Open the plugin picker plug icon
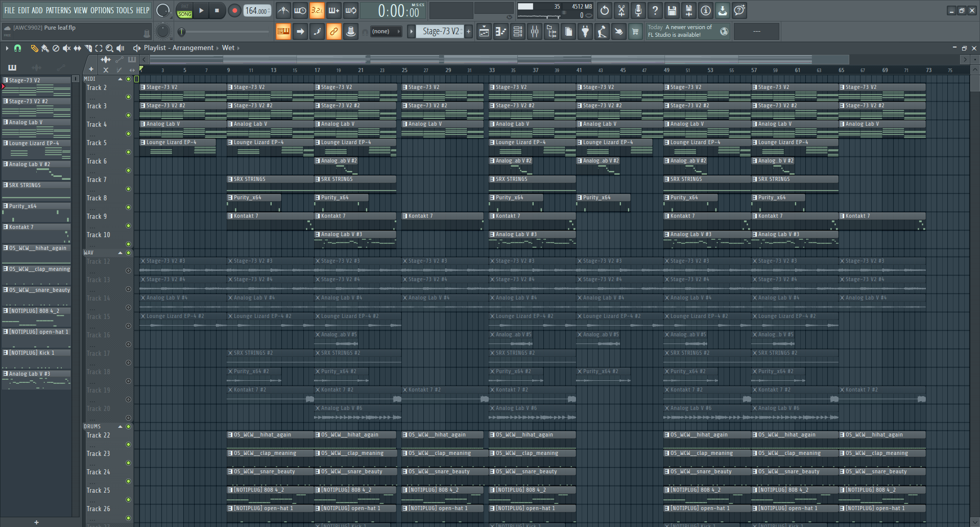980x527 pixels. point(585,32)
